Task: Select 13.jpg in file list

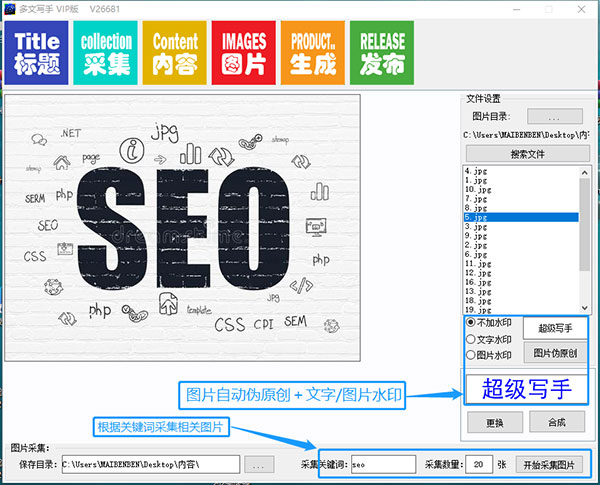Action: click(x=521, y=291)
